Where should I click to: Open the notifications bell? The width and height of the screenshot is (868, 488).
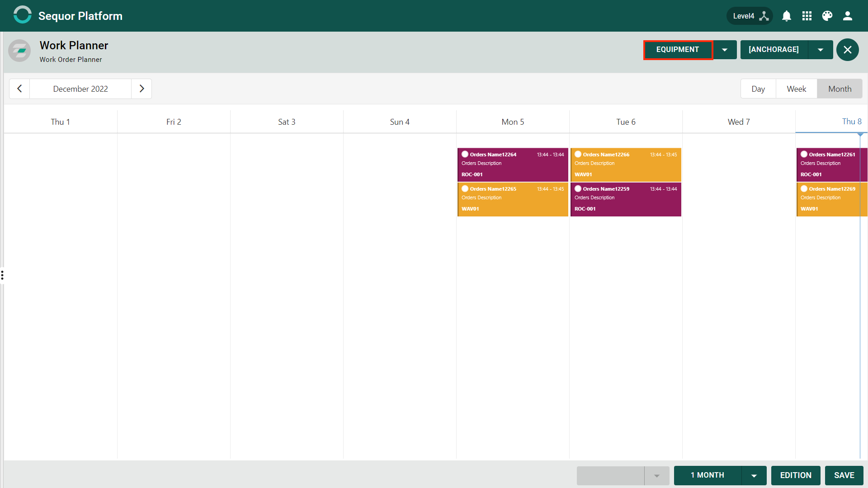point(787,16)
